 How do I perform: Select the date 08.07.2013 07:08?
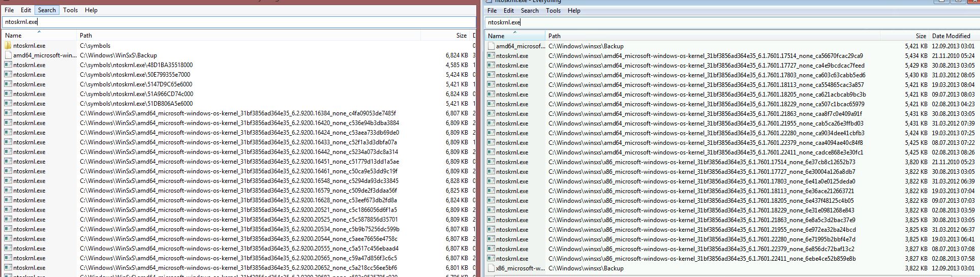953,249
